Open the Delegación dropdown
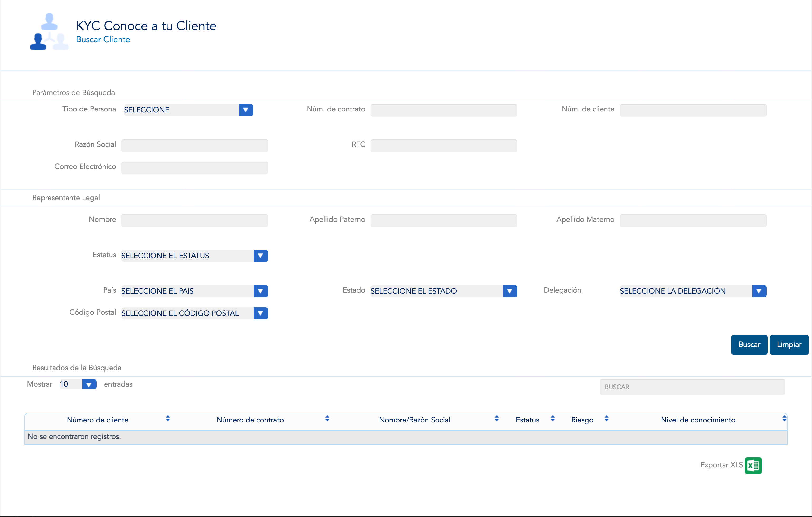 tap(693, 291)
